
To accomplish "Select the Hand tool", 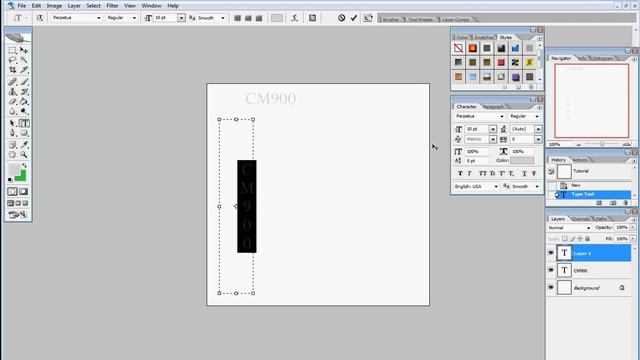I will coord(12,155).
